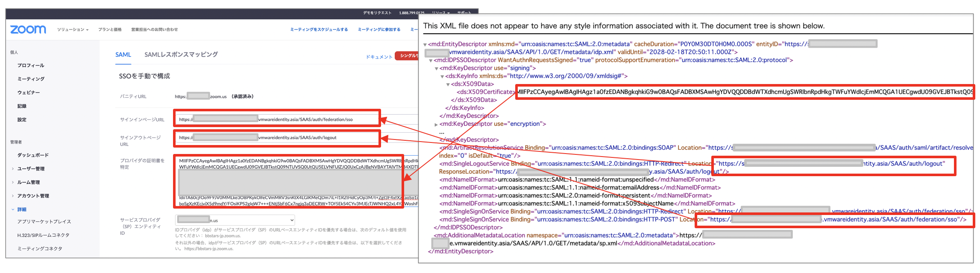Collapse the md:KeyDescriptor use="signing" node
The height and width of the screenshot is (273, 980).
point(437,68)
